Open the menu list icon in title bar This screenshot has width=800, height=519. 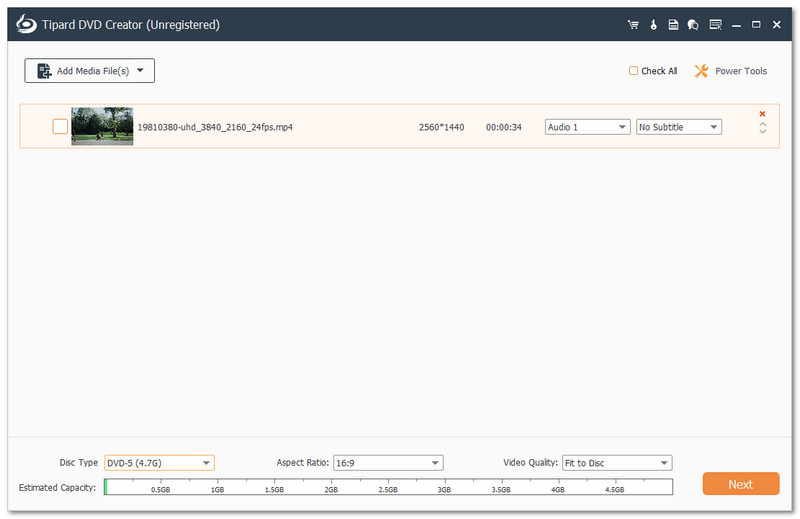click(715, 24)
